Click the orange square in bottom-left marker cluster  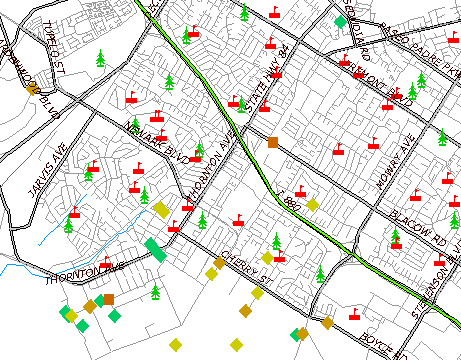coord(109,299)
